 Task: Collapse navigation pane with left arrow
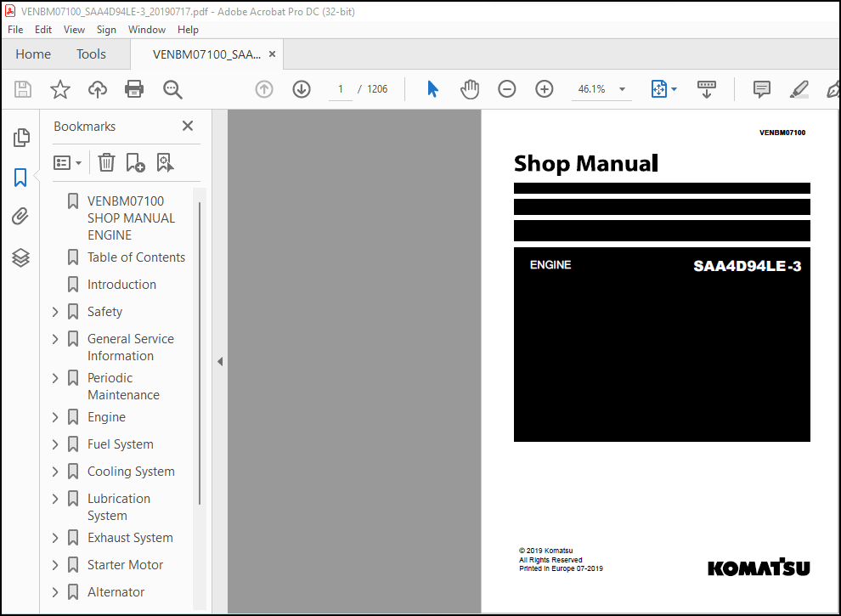point(220,362)
